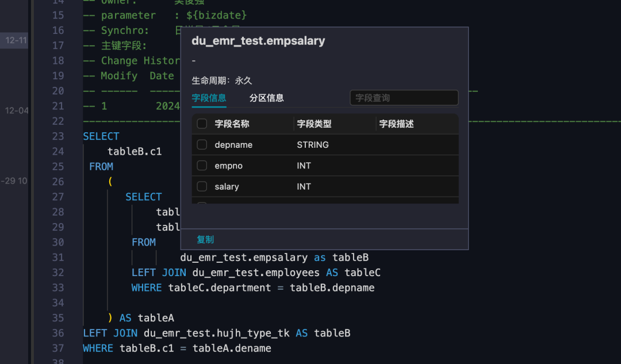Click du_emr_test.hujh_type_tk table reference
Screen dimensions: 621x364
(219, 333)
